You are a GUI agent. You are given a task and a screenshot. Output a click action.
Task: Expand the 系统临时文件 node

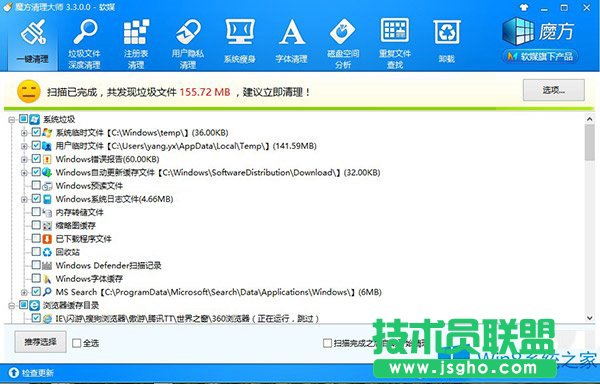[x=24, y=133]
